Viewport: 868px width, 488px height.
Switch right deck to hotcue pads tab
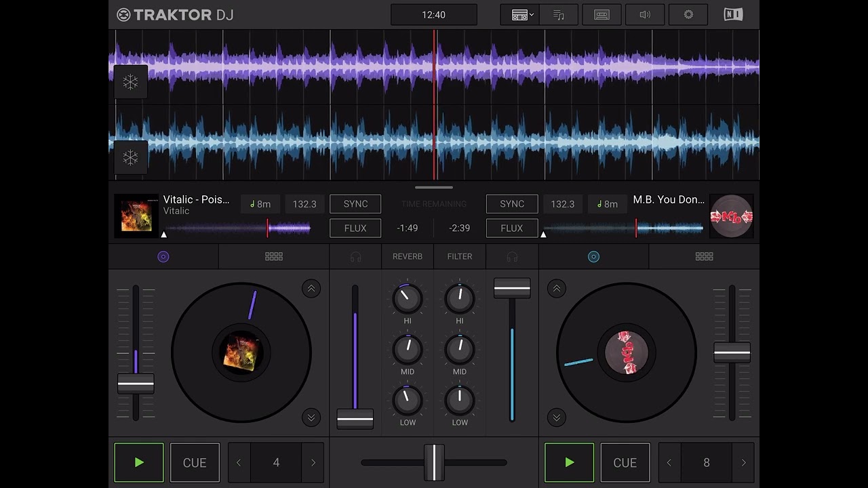(x=704, y=257)
